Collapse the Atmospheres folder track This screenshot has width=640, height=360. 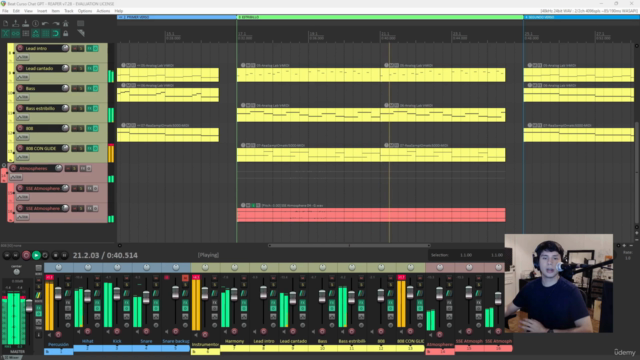(x=4, y=166)
